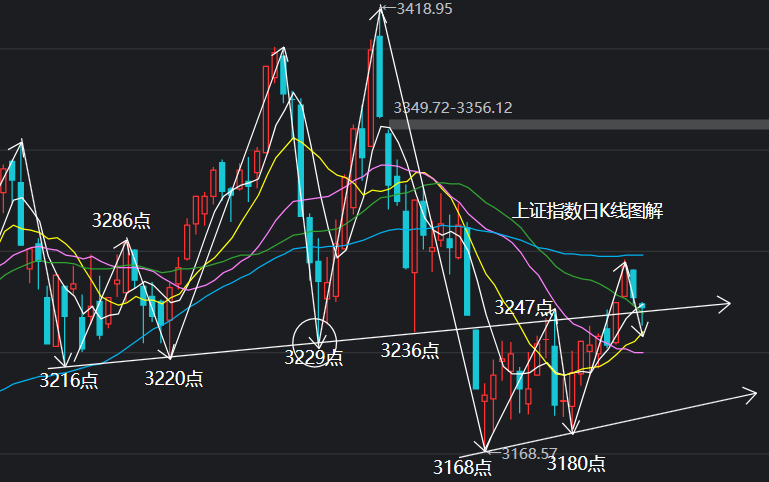
Task: Click the 上证指数日K线图解 title text
Action: pos(587,211)
